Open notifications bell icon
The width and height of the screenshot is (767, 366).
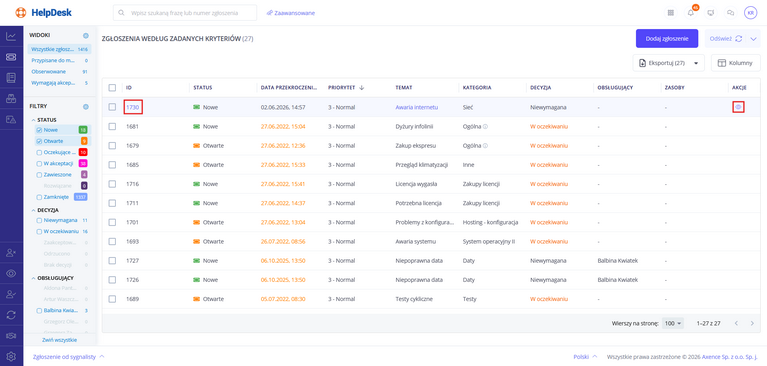[691, 13]
